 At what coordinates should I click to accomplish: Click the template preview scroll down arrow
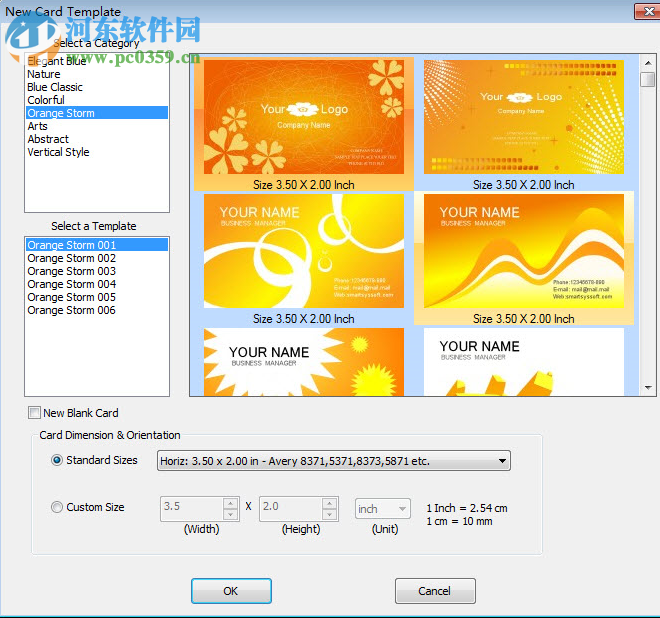pos(648,387)
